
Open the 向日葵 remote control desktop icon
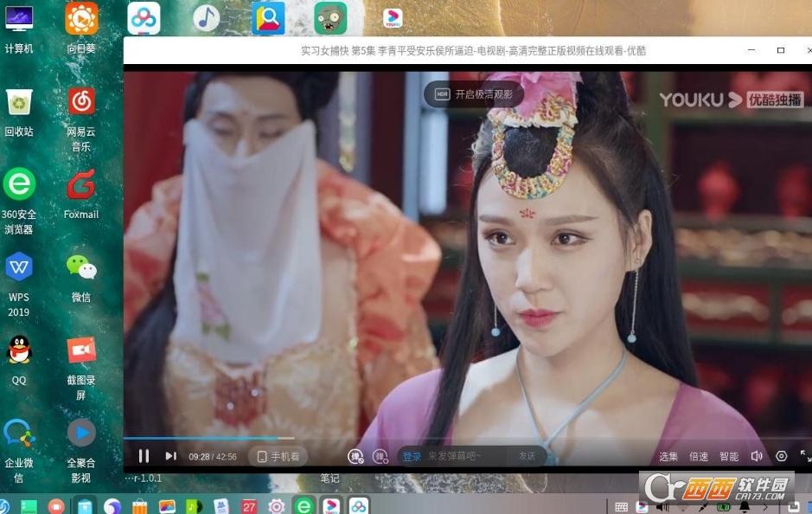pyautogui.click(x=81, y=28)
